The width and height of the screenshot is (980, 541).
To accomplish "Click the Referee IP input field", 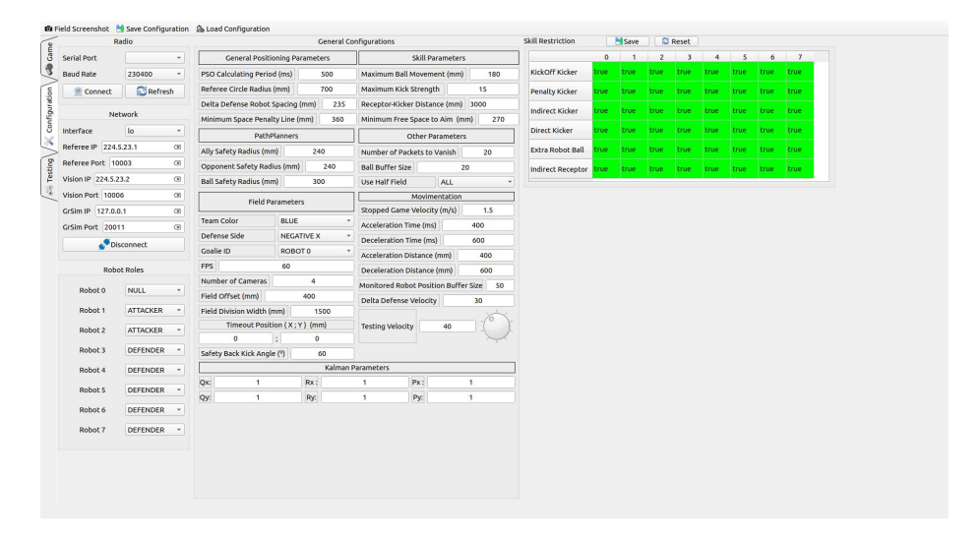I will point(143,147).
